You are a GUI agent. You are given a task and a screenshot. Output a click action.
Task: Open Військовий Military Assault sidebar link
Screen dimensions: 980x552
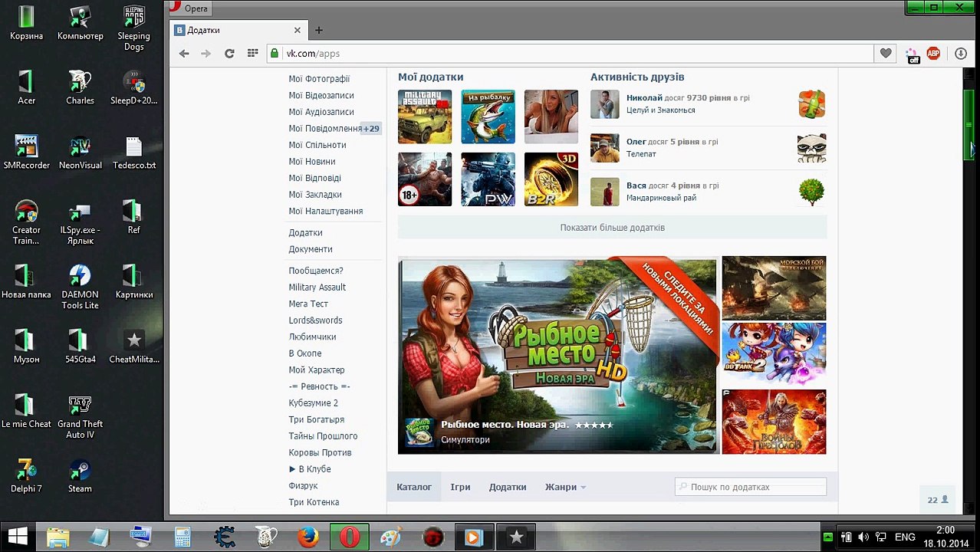click(317, 287)
